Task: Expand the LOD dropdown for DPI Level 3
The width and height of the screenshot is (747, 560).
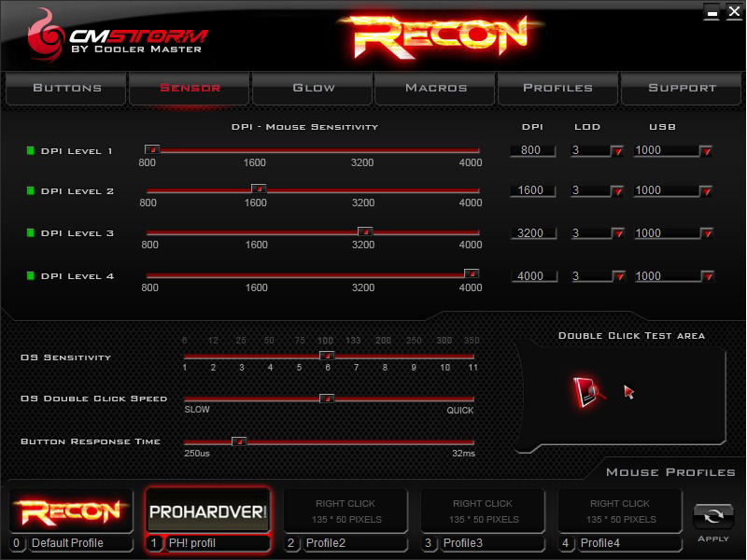Action: [618, 234]
